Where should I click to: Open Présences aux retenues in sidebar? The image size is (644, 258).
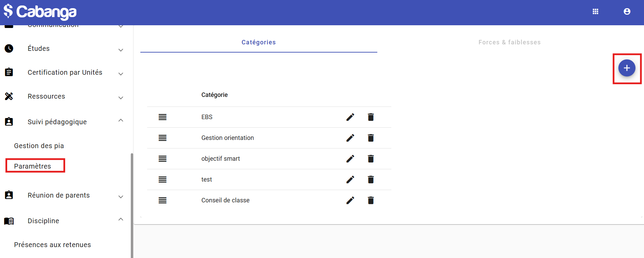point(53,245)
